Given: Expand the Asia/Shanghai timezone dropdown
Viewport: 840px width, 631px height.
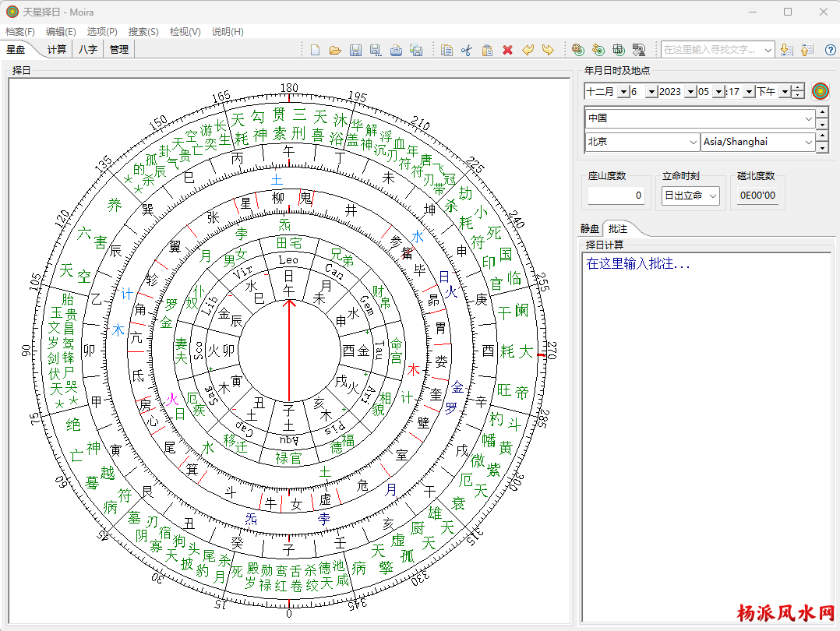Looking at the screenshot, I should coord(808,142).
